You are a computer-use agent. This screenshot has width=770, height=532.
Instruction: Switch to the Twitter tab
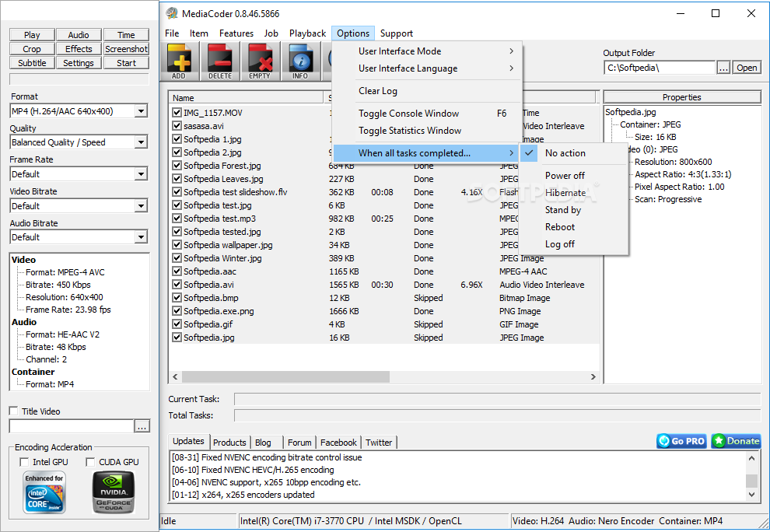(379, 442)
